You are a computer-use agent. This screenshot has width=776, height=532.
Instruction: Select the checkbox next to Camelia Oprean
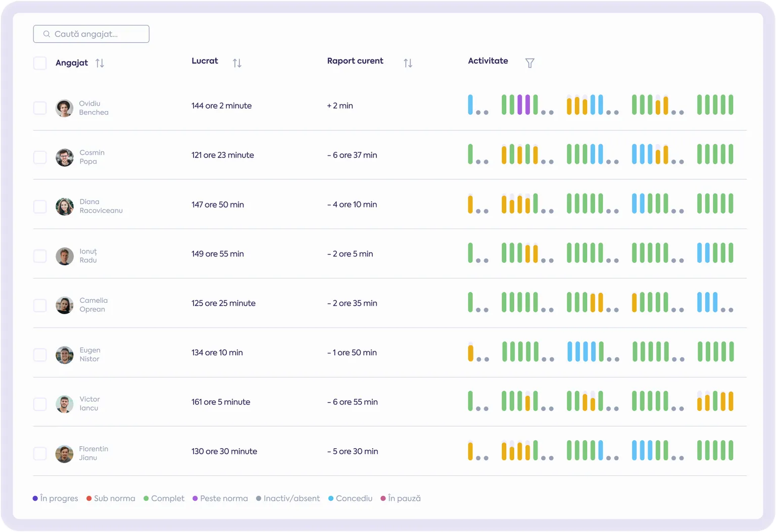[40, 305]
